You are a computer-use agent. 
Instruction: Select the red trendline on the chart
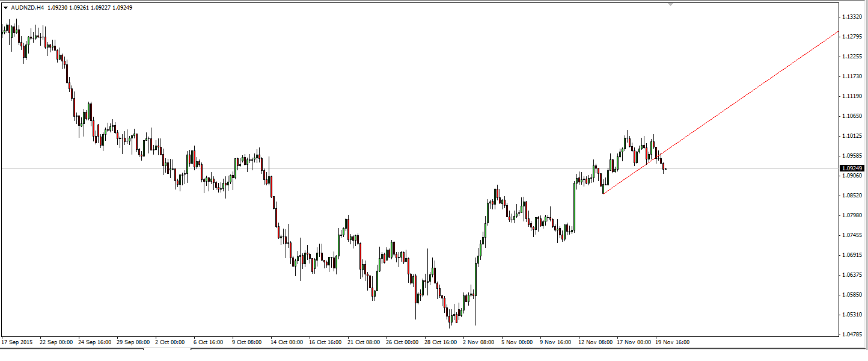click(x=721, y=112)
